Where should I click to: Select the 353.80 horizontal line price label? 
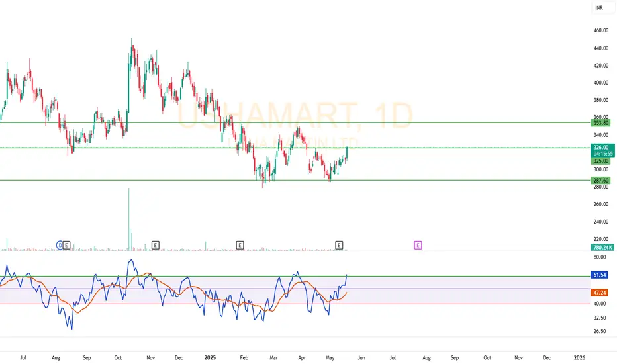point(601,123)
